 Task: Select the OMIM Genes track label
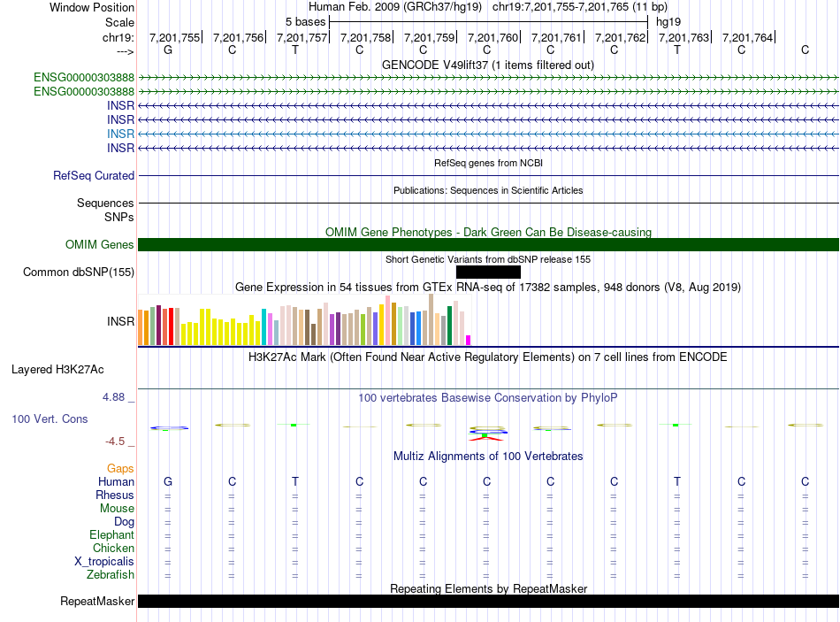pyautogui.click(x=99, y=245)
